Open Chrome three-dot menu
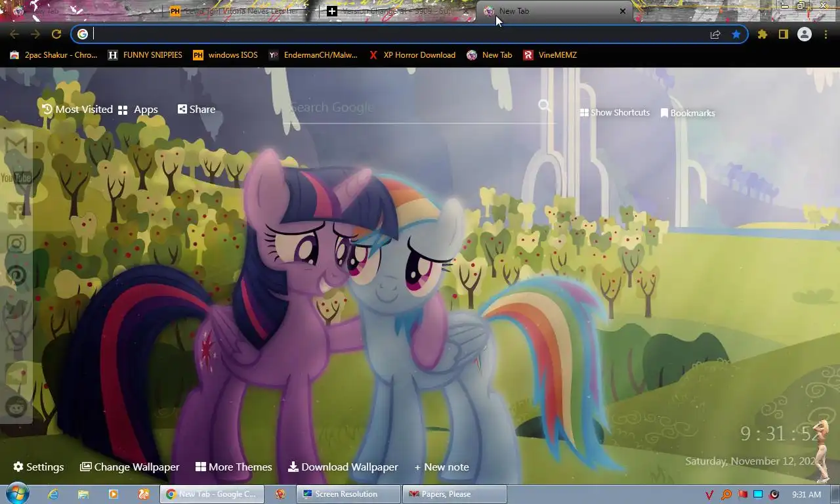Viewport: 840px width, 504px height. [x=826, y=34]
